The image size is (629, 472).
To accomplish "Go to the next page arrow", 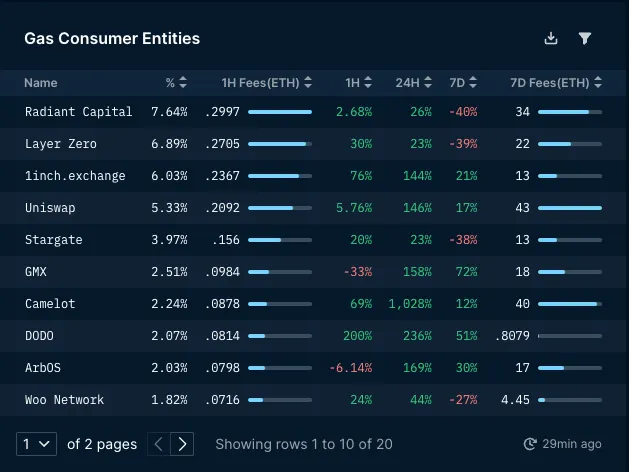I will [182, 444].
